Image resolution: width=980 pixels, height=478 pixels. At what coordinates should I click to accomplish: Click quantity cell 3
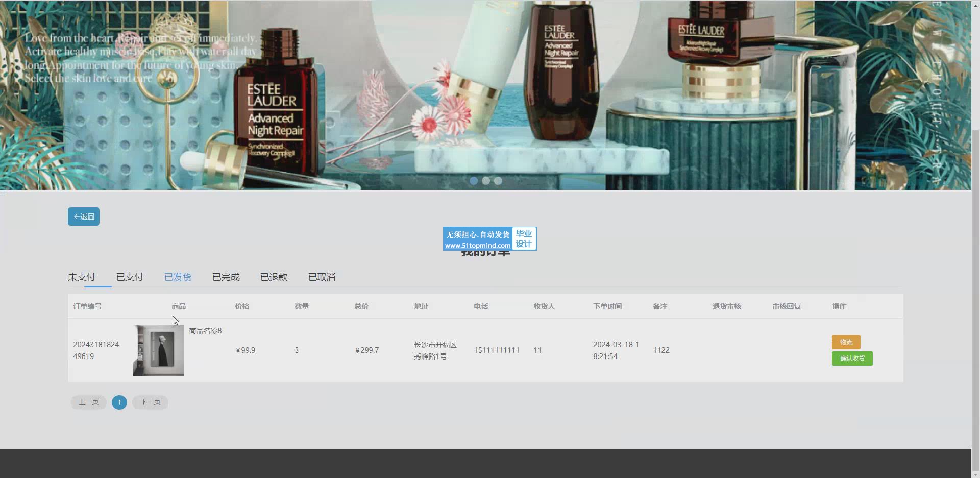pos(297,350)
